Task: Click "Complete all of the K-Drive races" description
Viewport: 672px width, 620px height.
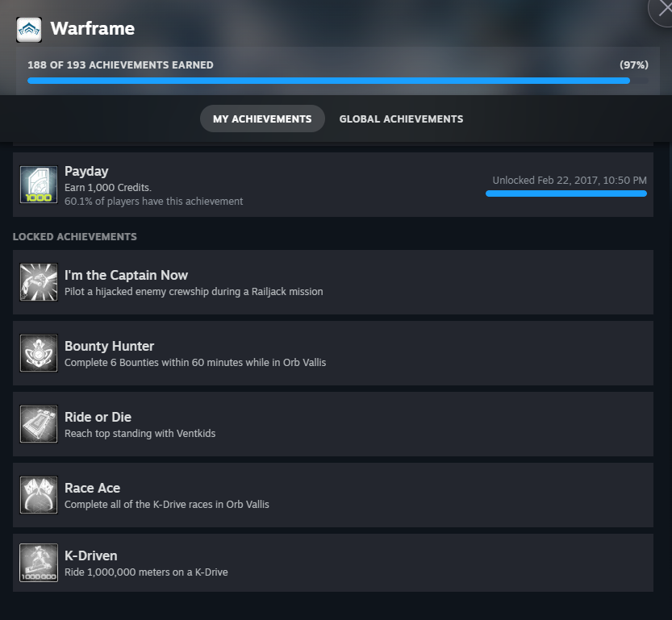Action: 167,505
